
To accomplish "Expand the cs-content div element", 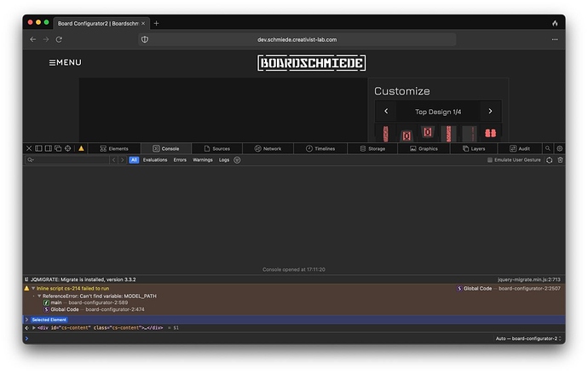I will [34, 328].
